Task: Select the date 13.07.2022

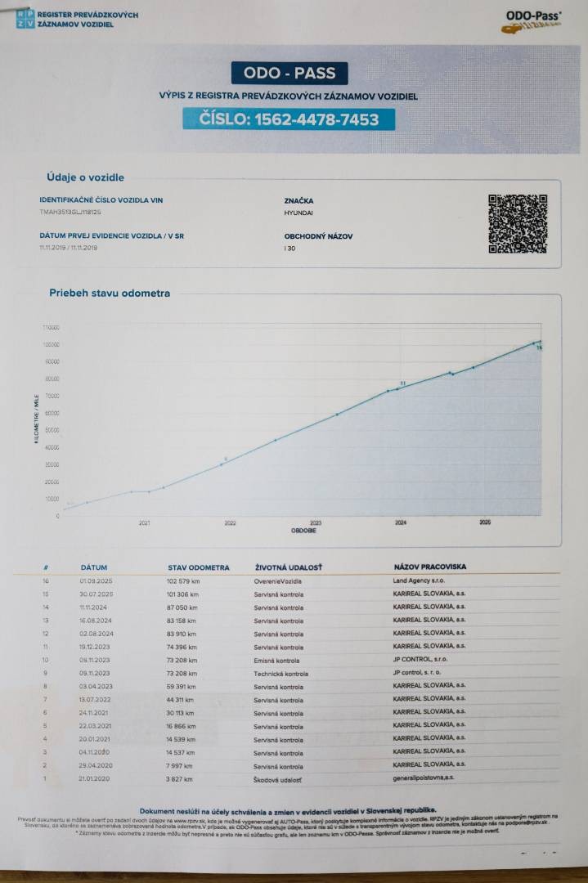Action: tap(95, 700)
